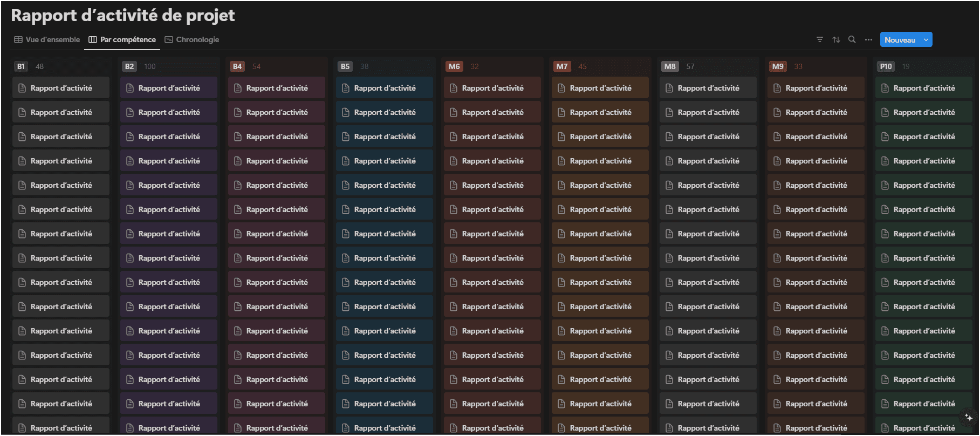Open the topmost Rapport d'activité card under M9

816,88
